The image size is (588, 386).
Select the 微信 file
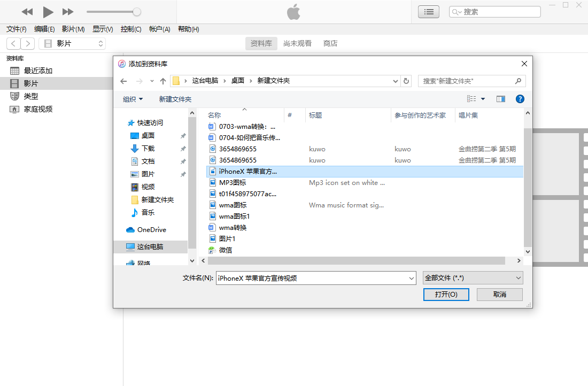225,250
